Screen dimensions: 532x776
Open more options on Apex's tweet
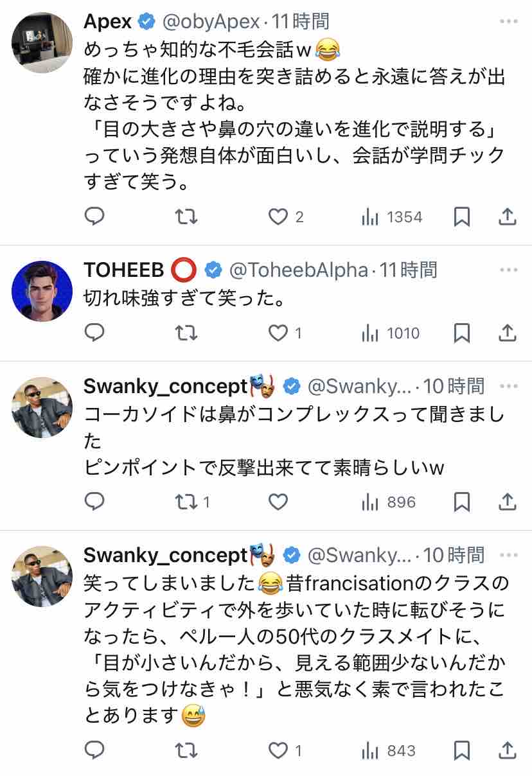508,22
